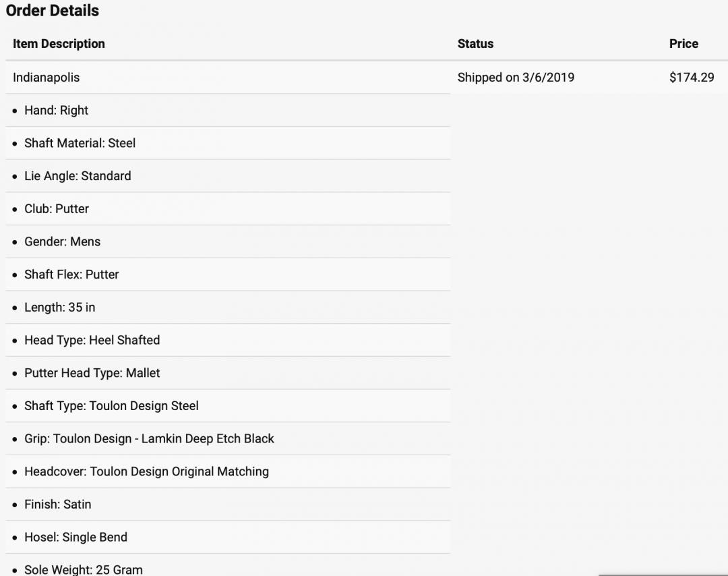Select the Length: 35 in row
The image size is (728, 576).
pos(228,307)
